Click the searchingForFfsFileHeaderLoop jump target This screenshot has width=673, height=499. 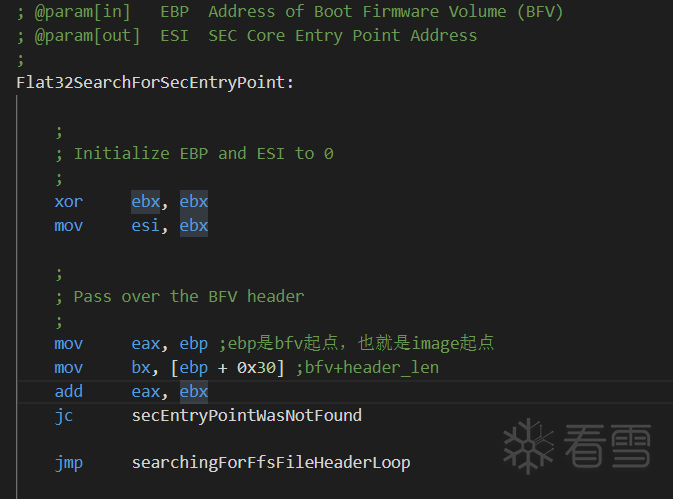[270, 462]
